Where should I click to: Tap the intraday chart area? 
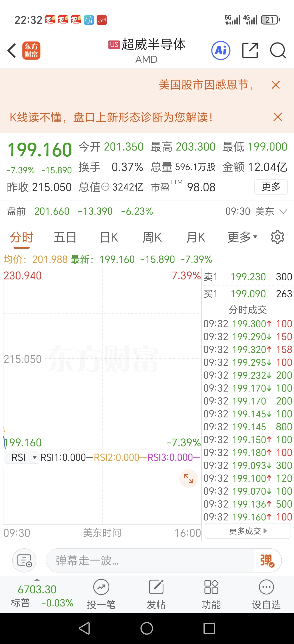tap(102, 359)
